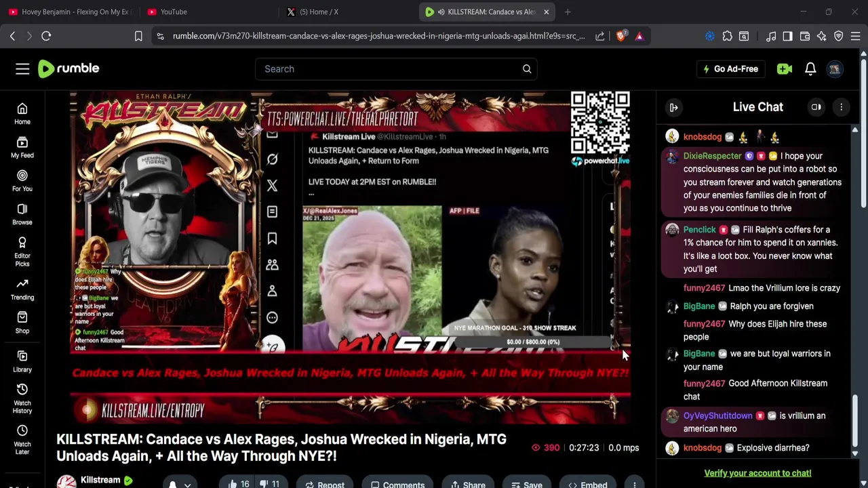Open For You in the sidebar
This screenshot has height=488, width=868.
(22, 181)
